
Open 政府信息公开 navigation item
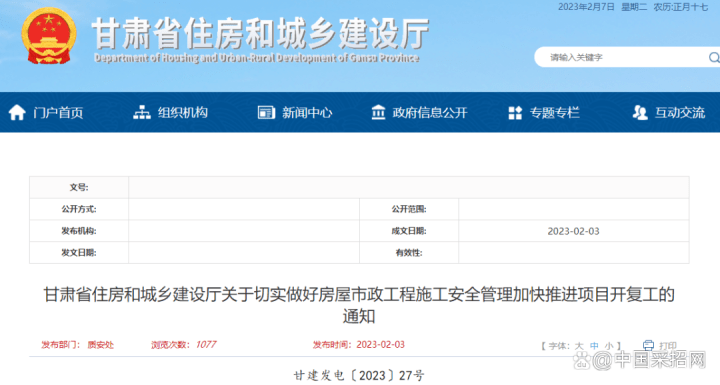tap(430, 113)
